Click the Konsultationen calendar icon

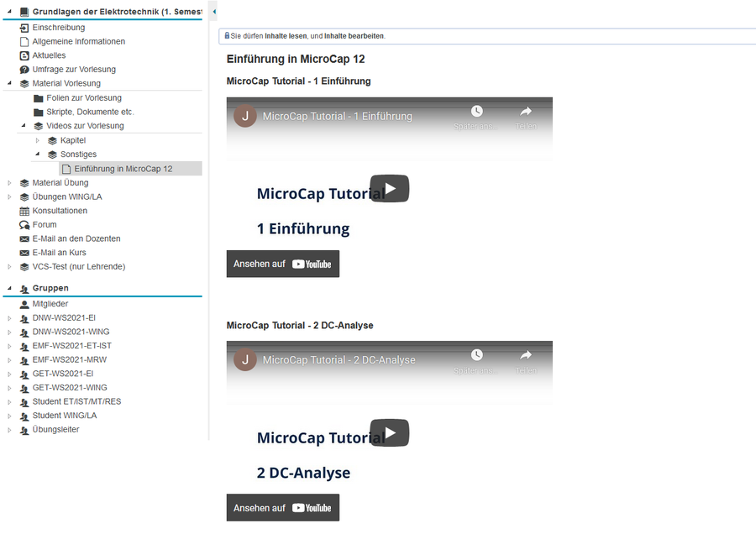pos(24,211)
